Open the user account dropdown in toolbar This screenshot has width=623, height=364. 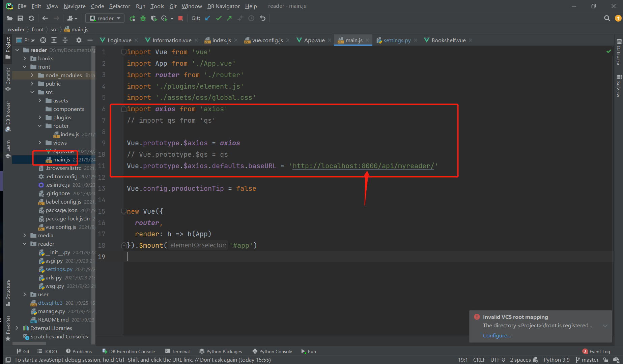coord(72,18)
